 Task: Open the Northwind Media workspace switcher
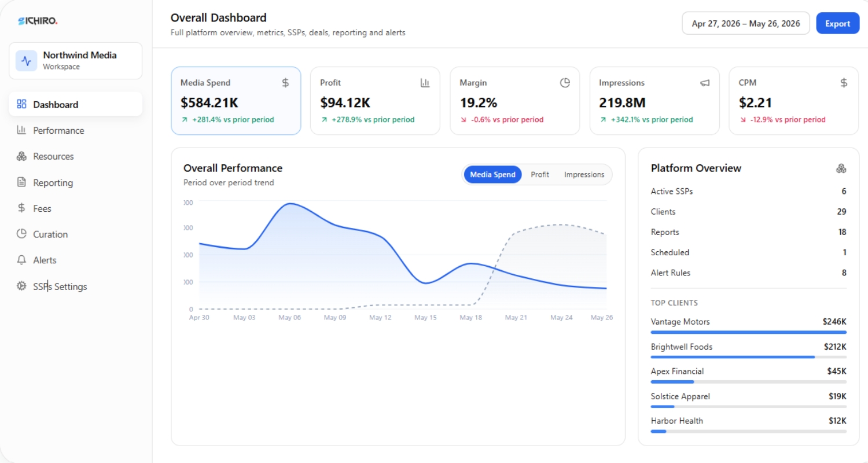tap(75, 61)
